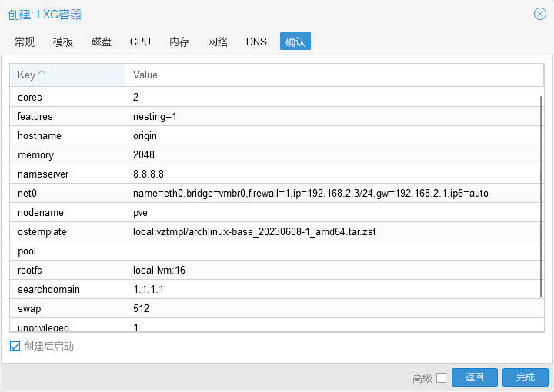Select the CPU tab
Viewport: 554px width, 392px height.
(x=140, y=42)
